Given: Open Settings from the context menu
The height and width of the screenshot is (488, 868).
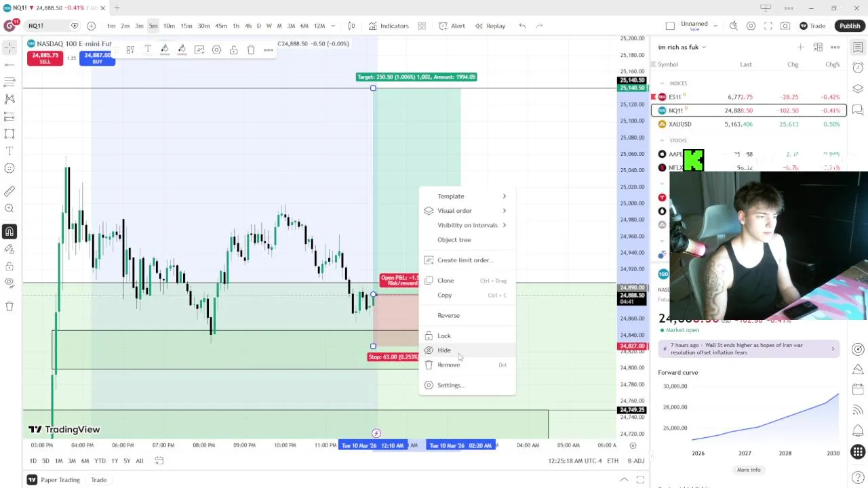Looking at the screenshot, I should coord(467,385).
